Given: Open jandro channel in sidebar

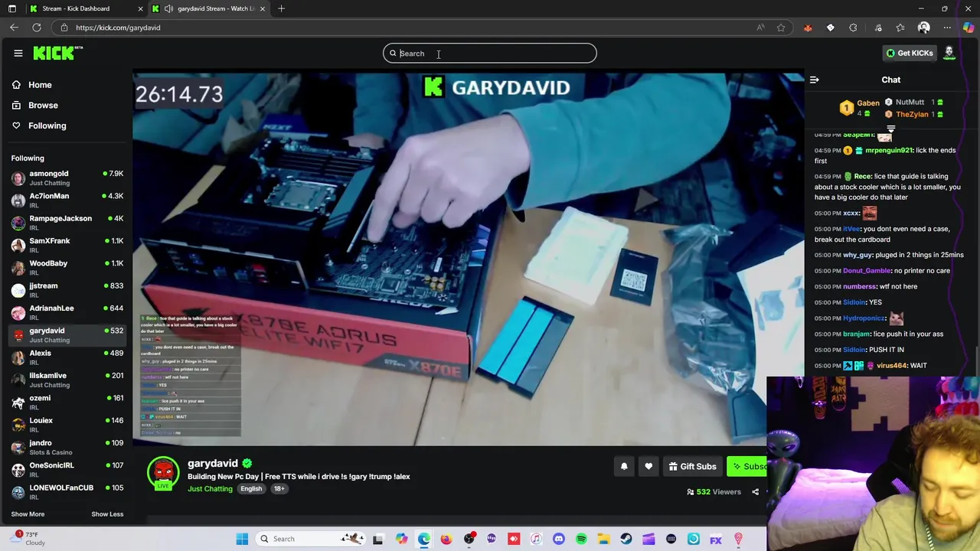Looking at the screenshot, I should [x=67, y=447].
